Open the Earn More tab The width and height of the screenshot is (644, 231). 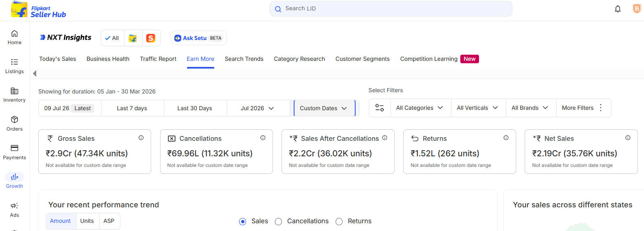point(200,59)
